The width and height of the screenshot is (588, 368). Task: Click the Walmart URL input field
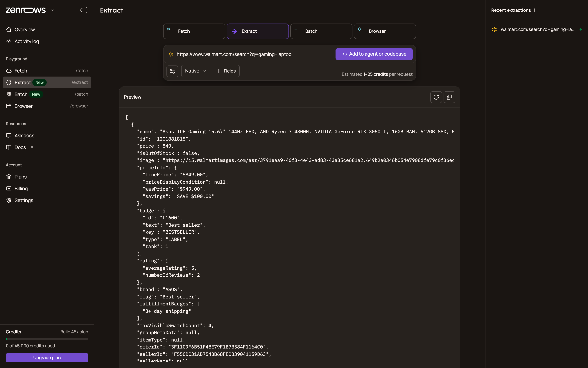pyautogui.click(x=253, y=54)
